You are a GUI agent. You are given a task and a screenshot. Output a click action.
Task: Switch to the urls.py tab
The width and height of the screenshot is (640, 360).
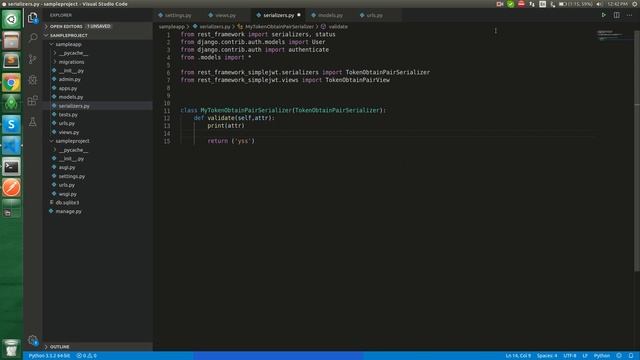(x=374, y=15)
